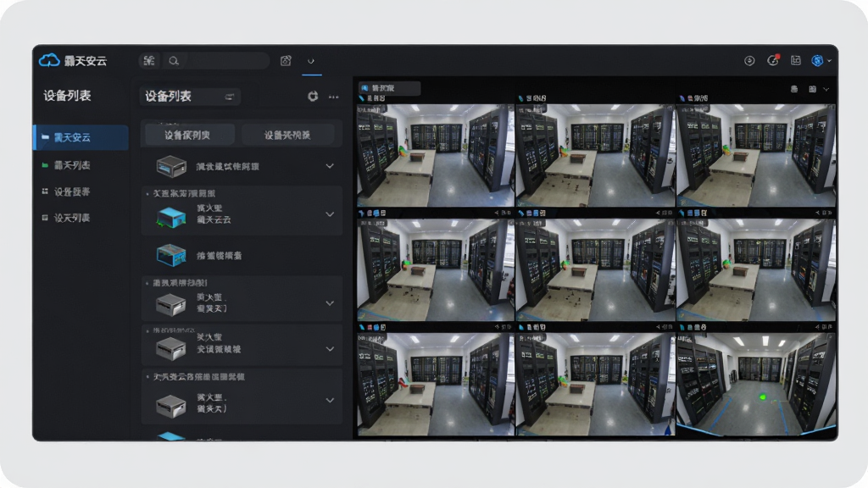Click the magnifier search icon
Screen dimensions: 868x488
[x=174, y=61]
